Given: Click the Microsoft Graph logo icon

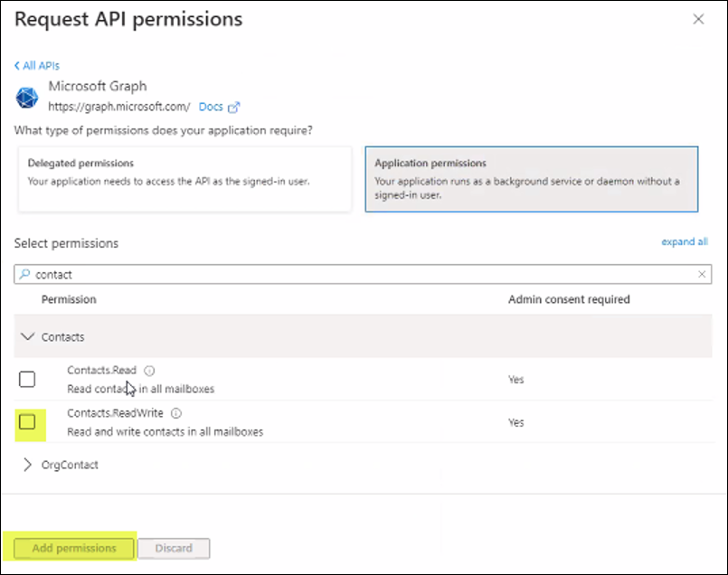Looking at the screenshot, I should pyautogui.click(x=26, y=96).
